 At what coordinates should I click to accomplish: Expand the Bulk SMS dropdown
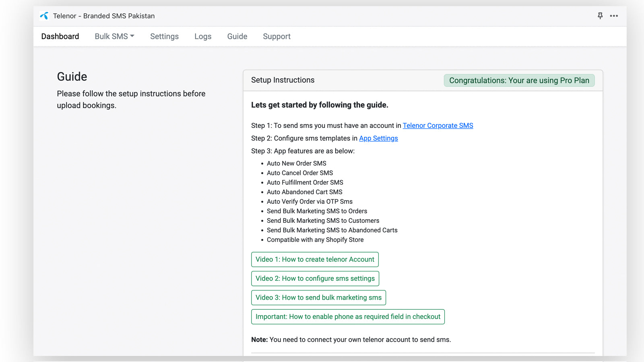click(114, 36)
